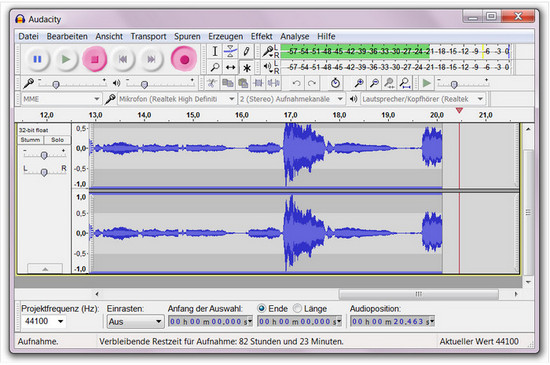This screenshot has width=550, height=365.
Task: Open Audioposition time format arrow
Action: pyautogui.click(x=432, y=321)
